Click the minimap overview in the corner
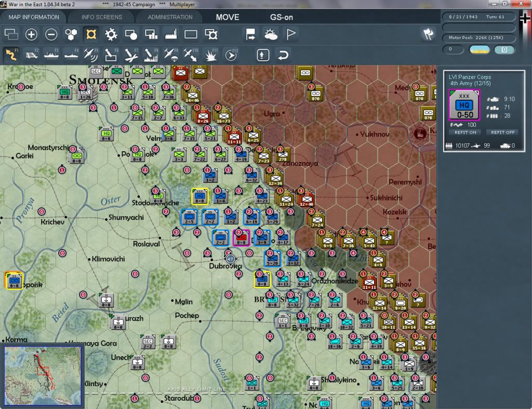Screen dimensions: 532x409 tap(43, 375)
